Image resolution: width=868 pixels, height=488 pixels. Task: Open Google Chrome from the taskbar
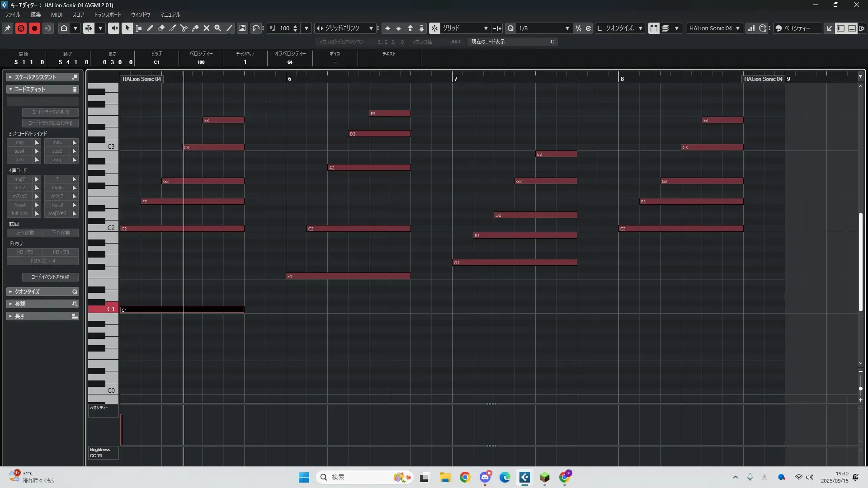click(465, 477)
